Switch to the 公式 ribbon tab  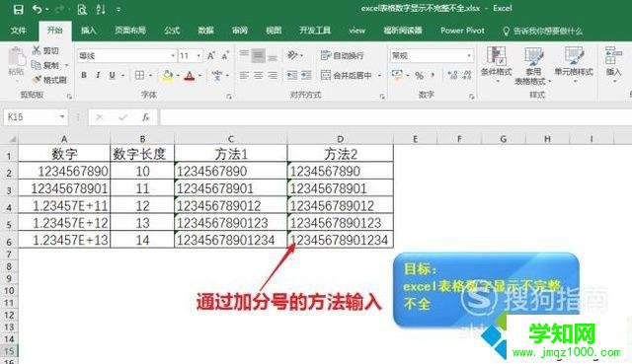[172, 31]
